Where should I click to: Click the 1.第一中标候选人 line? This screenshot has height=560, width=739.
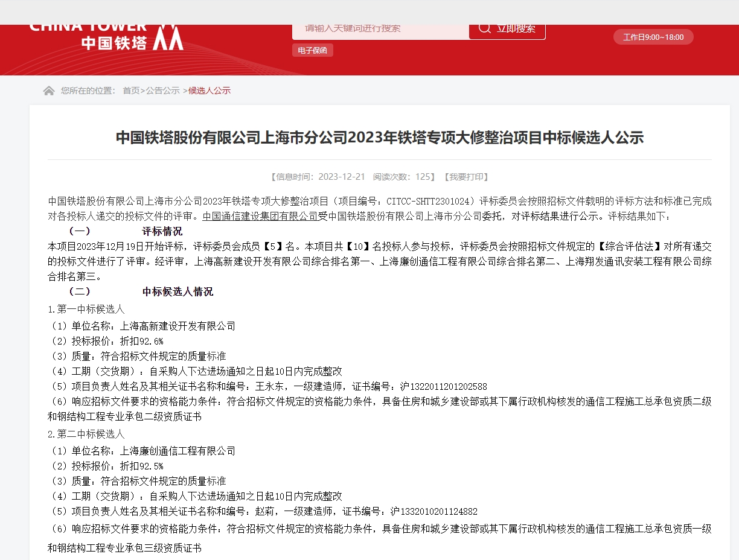tap(86, 309)
